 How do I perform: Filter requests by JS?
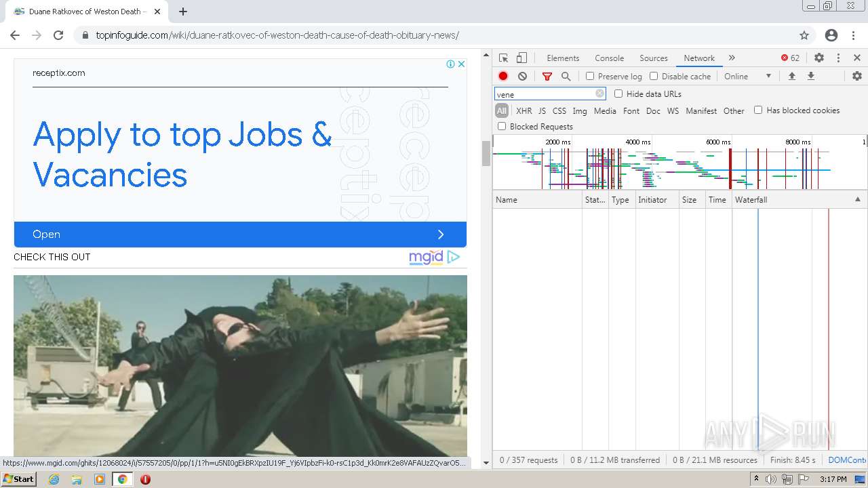542,111
